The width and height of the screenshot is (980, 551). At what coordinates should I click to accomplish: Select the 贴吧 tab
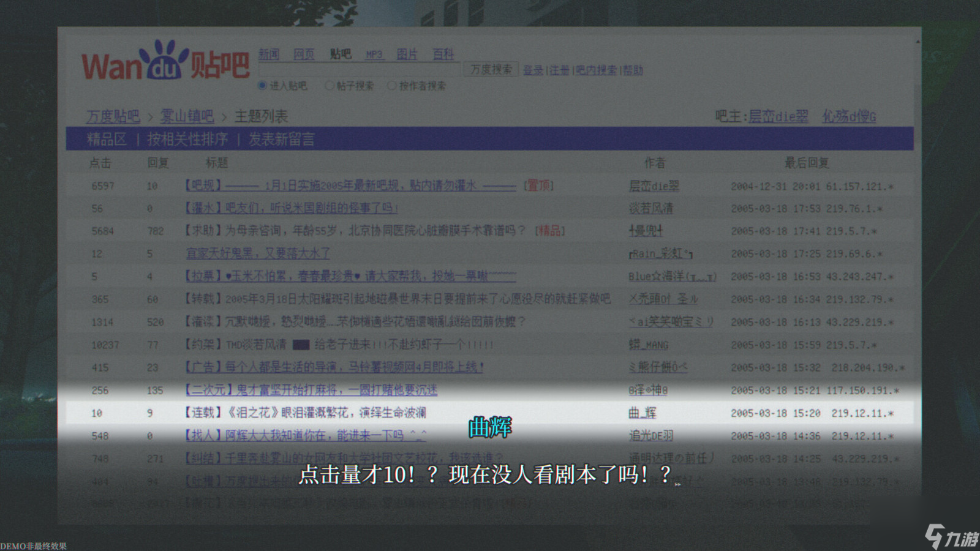(x=341, y=54)
